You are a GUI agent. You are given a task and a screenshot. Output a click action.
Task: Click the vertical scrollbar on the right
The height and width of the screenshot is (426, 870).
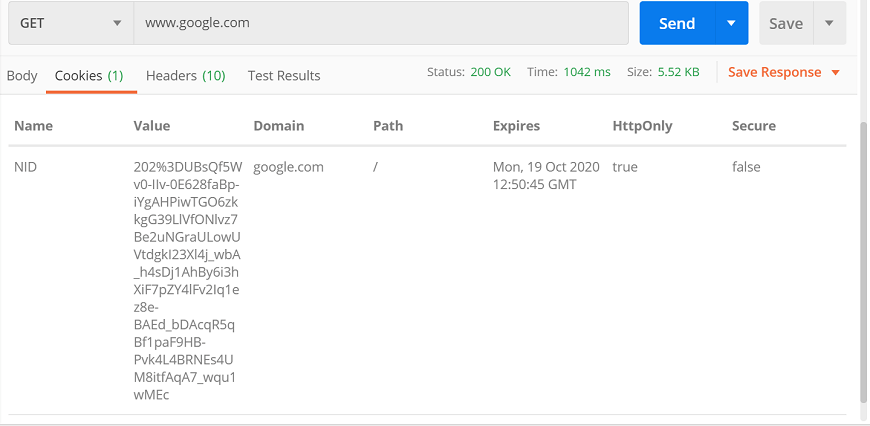pos(863,261)
